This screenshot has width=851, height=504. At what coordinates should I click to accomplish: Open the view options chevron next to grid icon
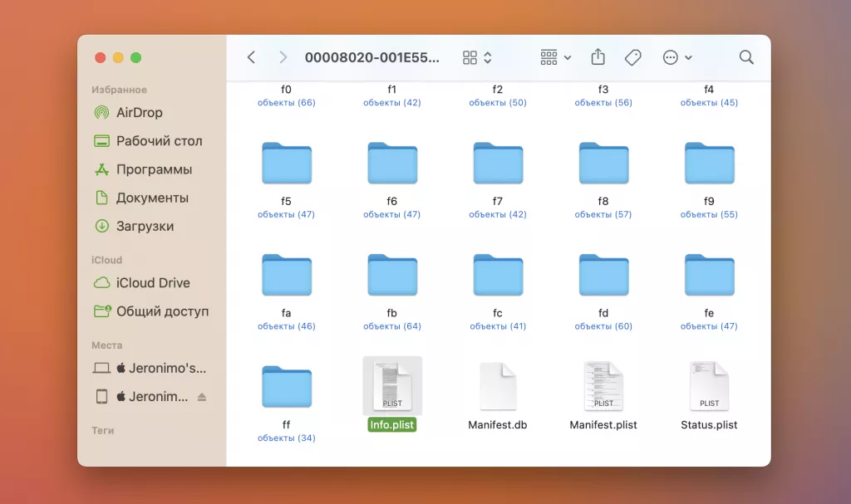point(487,57)
